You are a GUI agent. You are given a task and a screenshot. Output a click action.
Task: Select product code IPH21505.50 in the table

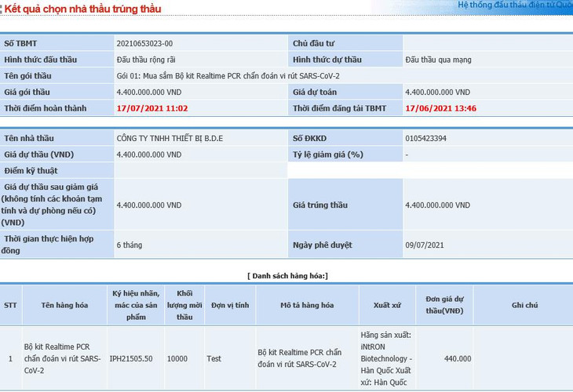click(131, 359)
